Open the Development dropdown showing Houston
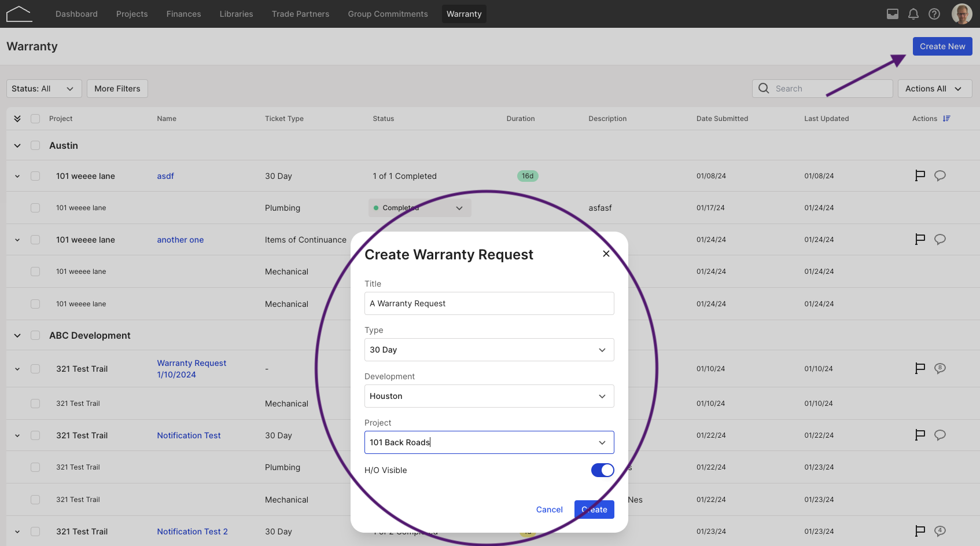This screenshot has width=980, height=546. 489,396
